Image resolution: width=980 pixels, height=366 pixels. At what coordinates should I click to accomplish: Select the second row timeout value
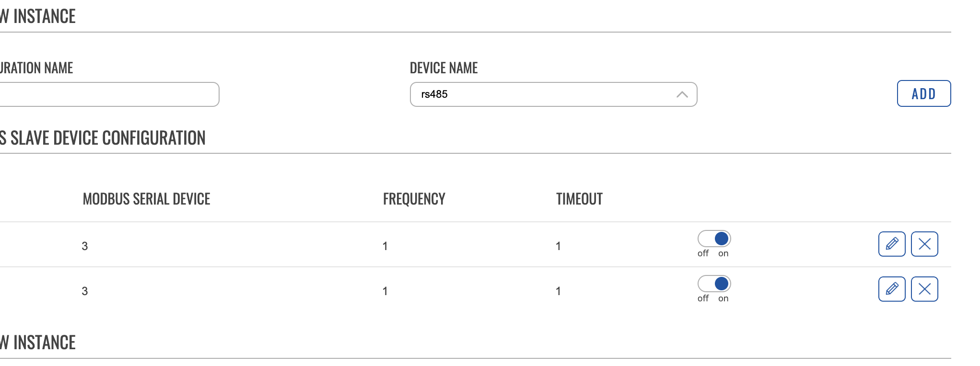coord(558,291)
